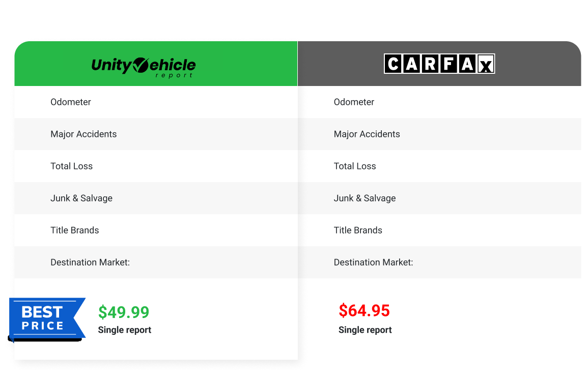Select Destination Market in CARFAX column

pos(373,262)
